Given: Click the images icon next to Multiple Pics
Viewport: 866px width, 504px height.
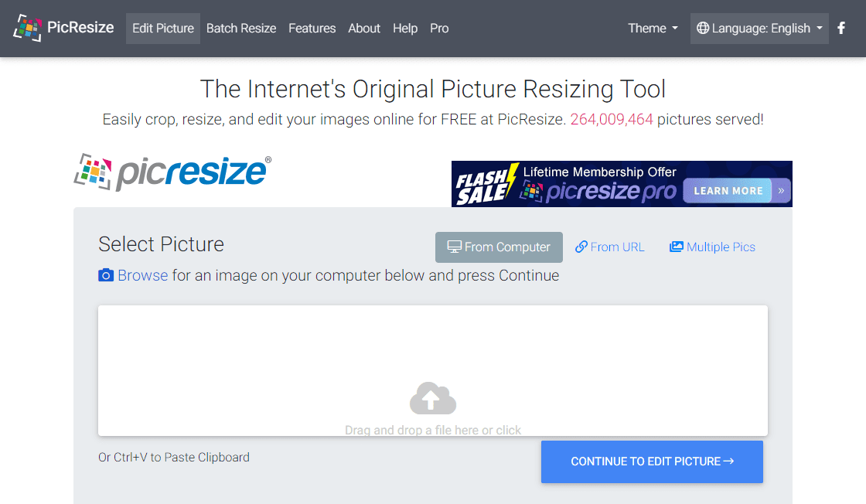Looking at the screenshot, I should tap(676, 246).
